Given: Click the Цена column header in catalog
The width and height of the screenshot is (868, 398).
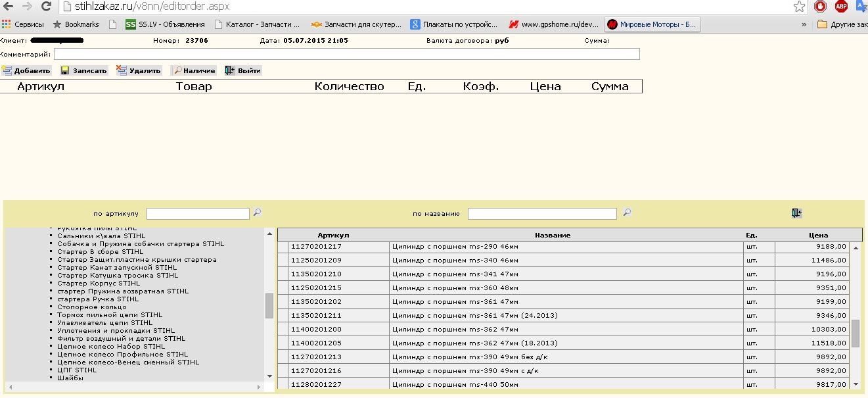Looking at the screenshot, I should [818, 235].
